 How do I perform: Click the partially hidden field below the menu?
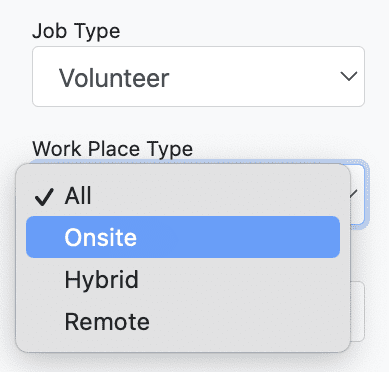click(x=358, y=311)
